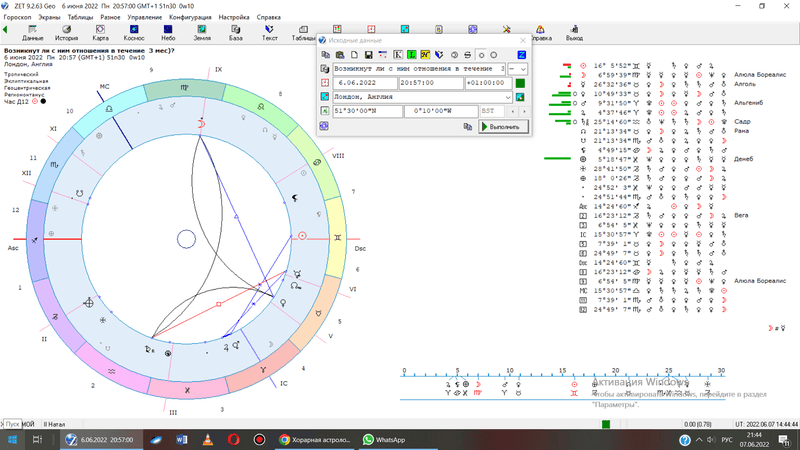This screenshot has width=800, height=450.
Task: Select the large circle radio option
Action: (x=494, y=54)
